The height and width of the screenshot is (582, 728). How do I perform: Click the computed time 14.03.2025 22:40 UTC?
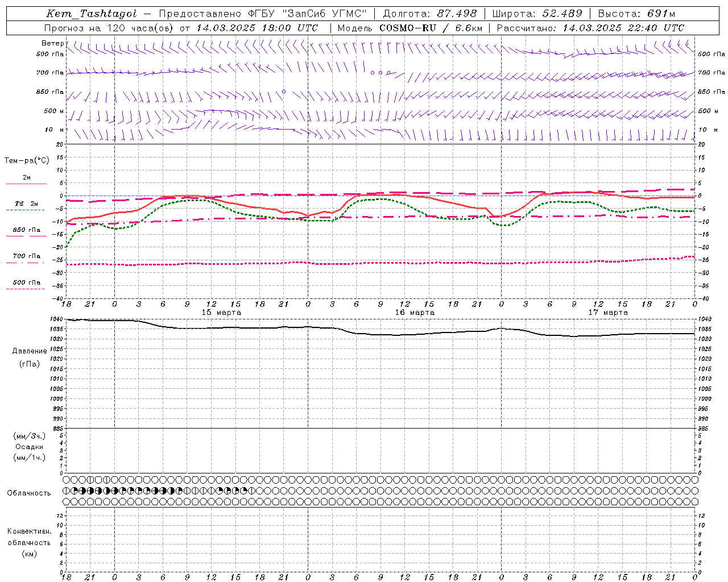[623, 28]
